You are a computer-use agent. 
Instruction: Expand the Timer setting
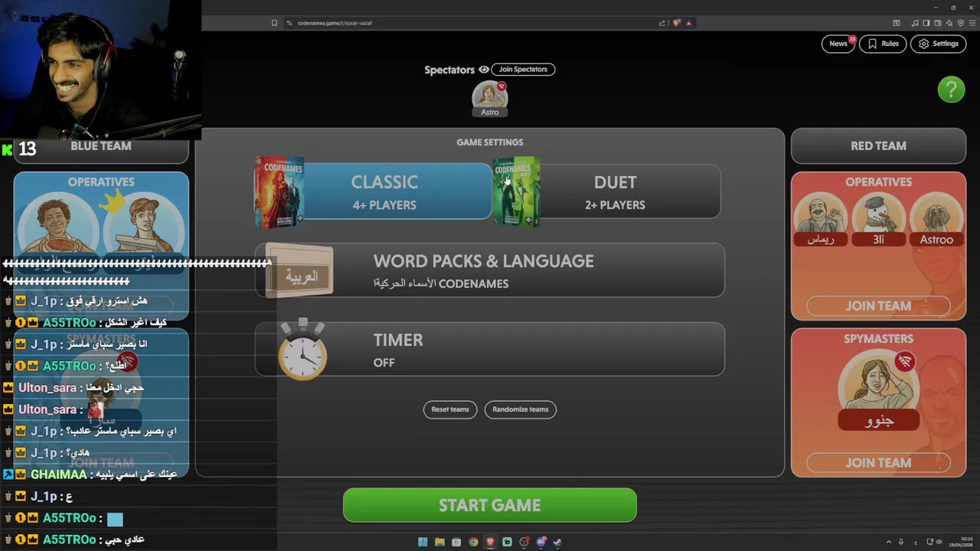(490, 349)
